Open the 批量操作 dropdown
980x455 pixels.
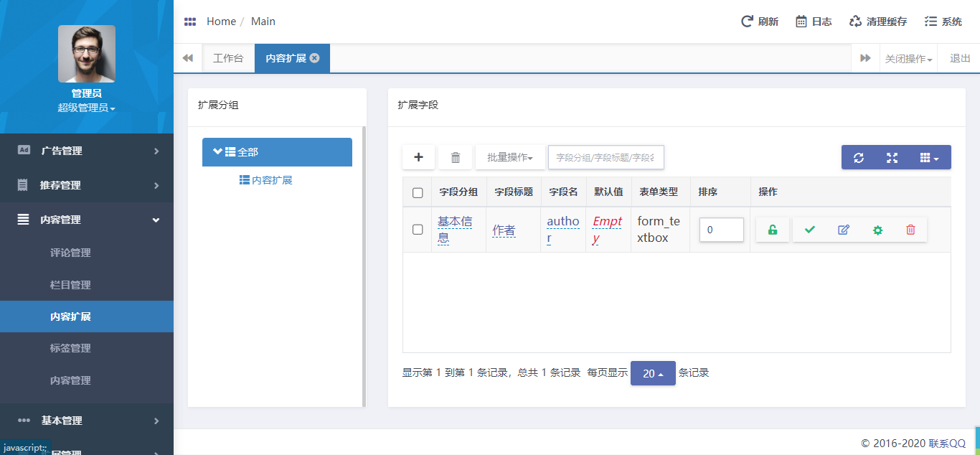[510, 157]
